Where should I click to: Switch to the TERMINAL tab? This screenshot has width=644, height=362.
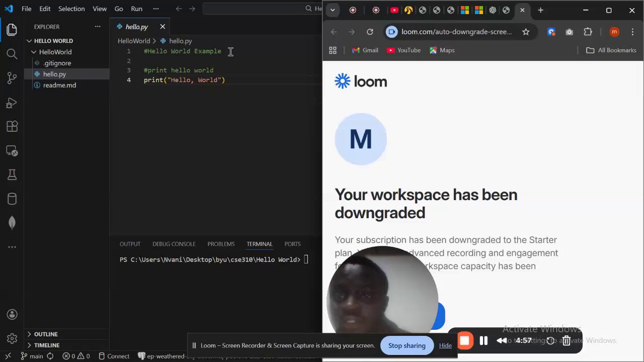click(x=259, y=244)
